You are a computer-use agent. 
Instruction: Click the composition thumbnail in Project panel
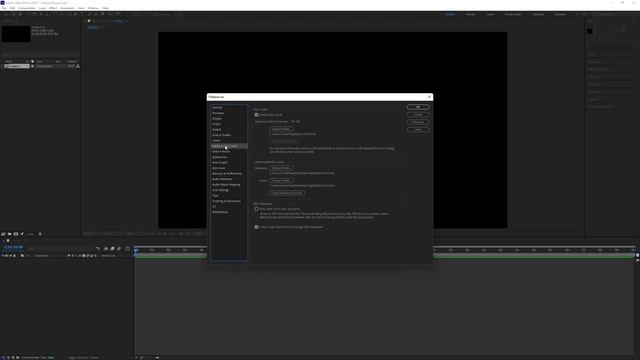[16, 34]
